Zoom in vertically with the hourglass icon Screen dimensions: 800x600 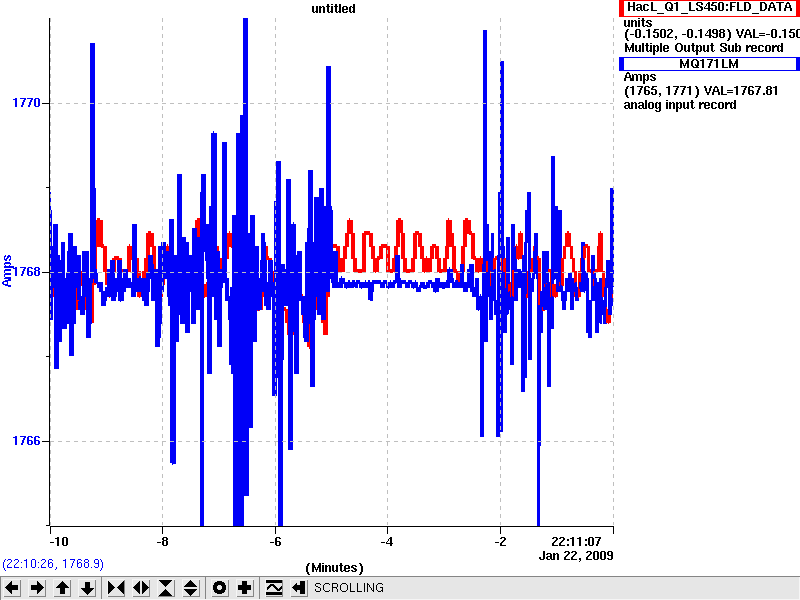(x=166, y=588)
